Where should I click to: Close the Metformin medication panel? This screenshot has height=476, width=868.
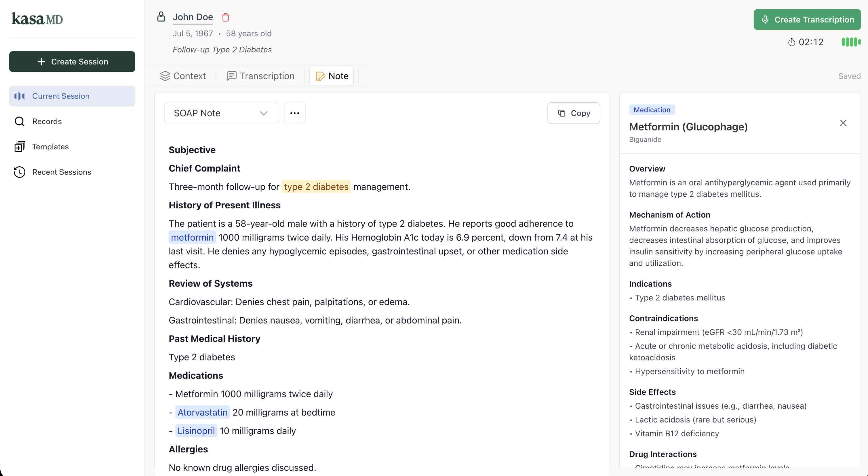click(843, 123)
